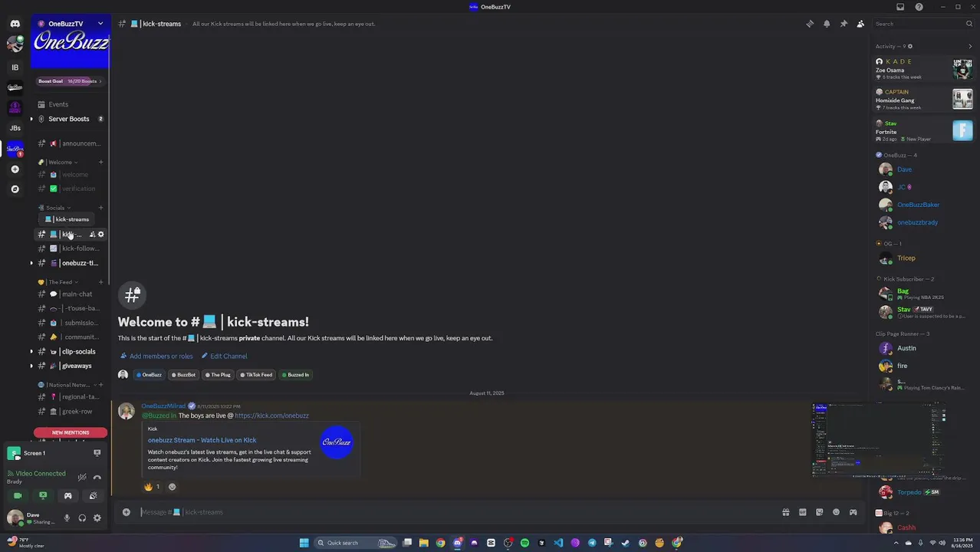Viewport: 980px width, 552px height.
Task: Open Discord direct messages home icon
Action: (x=15, y=24)
